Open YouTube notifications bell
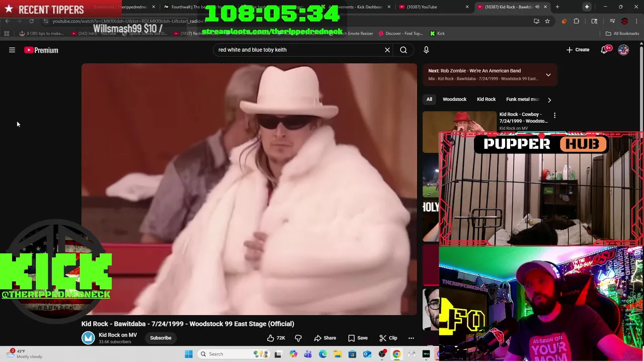The width and height of the screenshot is (644, 362). pyautogui.click(x=604, y=50)
